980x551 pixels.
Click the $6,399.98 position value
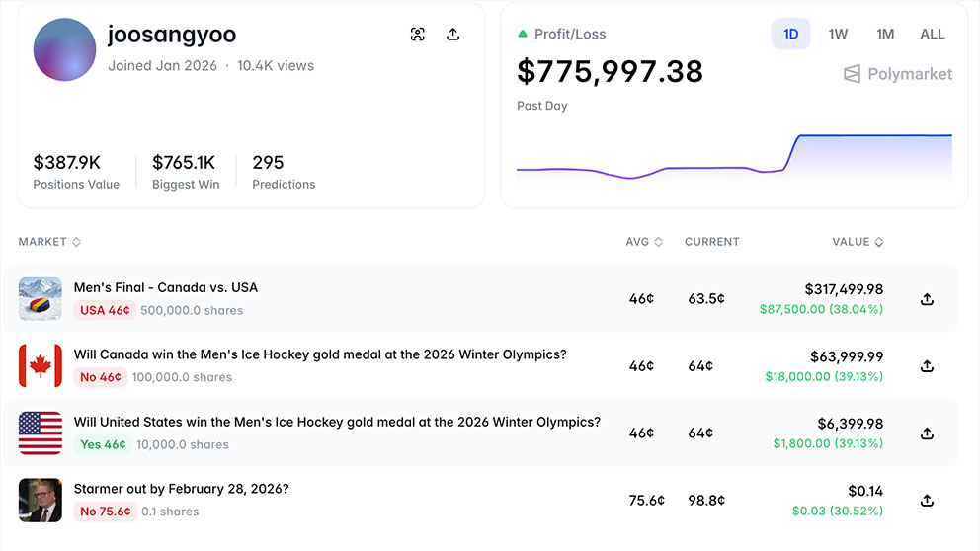coord(851,424)
